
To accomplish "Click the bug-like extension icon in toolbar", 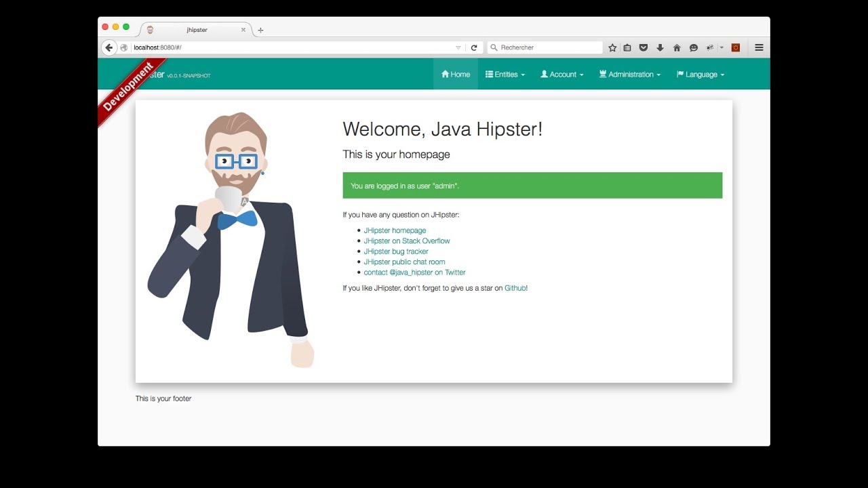I will point(710,47).
